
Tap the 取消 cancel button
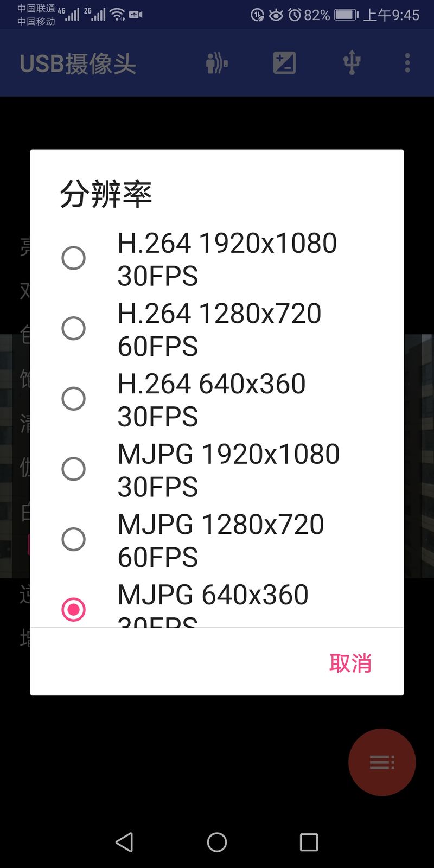coord(350,663)
